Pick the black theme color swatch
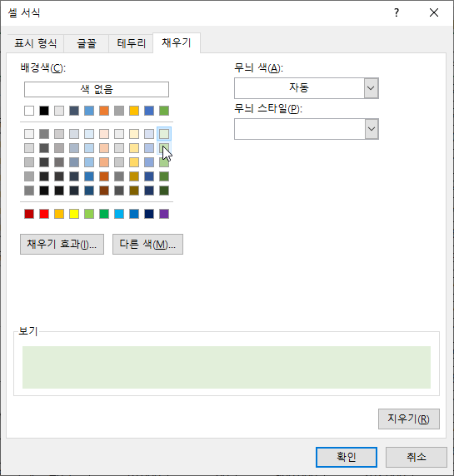The height and width of the screenshot is (476, 454). pyautogui.click(x=44, y=111)
